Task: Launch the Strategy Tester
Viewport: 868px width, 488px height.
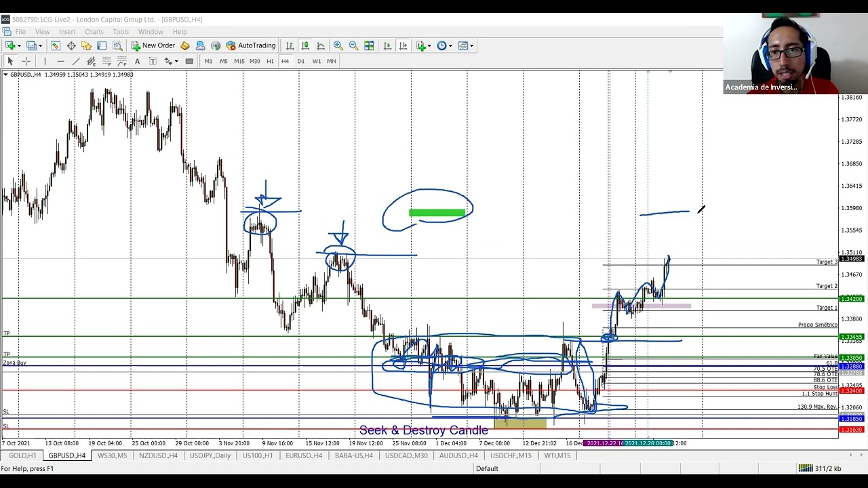Action: (x=117, y=45)
